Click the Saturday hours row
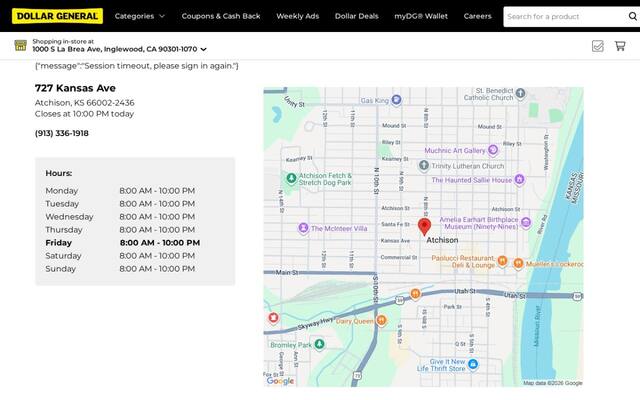The height and width of the screenshot is (400, 640). tap(120, 256)
